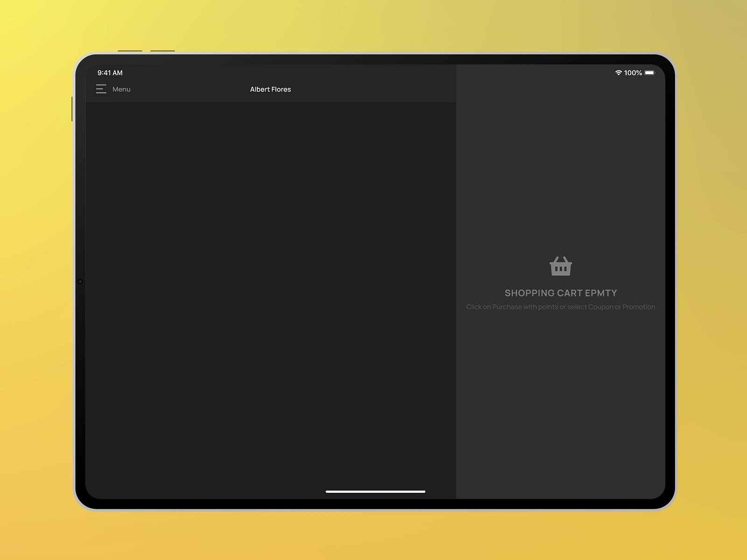Tap the 9:41 AM clock display
This screenshot has width=747, height=560.
click(x=109, y=73)
